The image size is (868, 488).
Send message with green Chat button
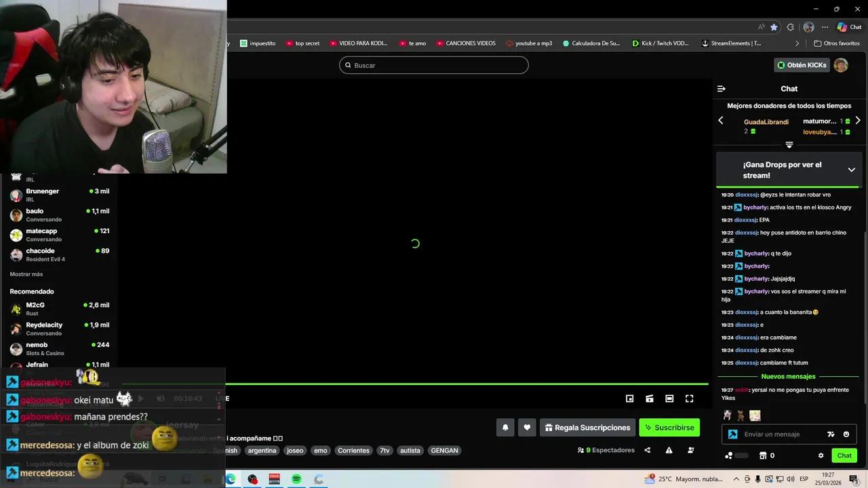(x=844, y=455)
